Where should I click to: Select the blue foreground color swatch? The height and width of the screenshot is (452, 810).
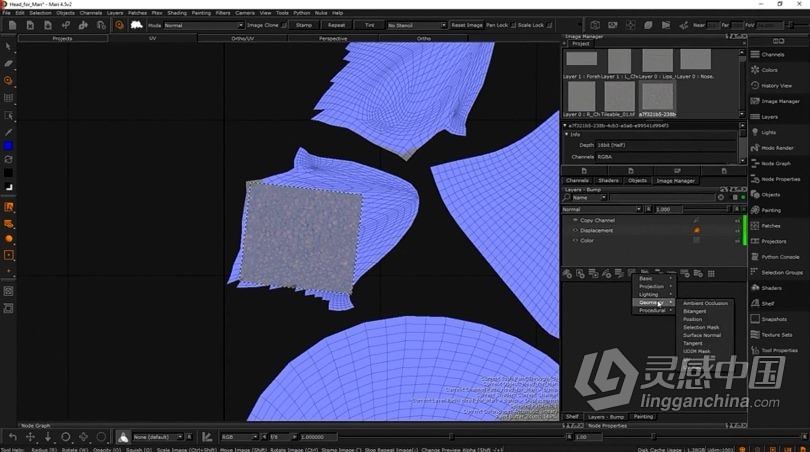coord(8,146)
